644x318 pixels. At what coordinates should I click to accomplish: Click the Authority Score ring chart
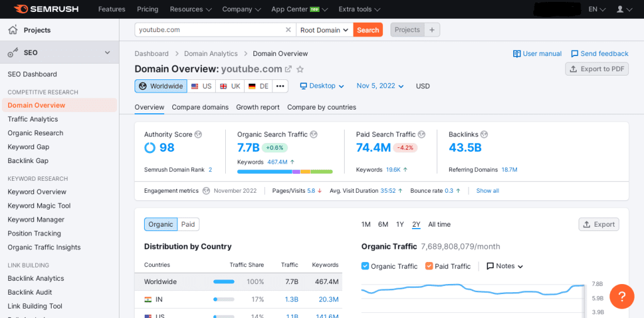pyautogui.click(x=150, y=147)
